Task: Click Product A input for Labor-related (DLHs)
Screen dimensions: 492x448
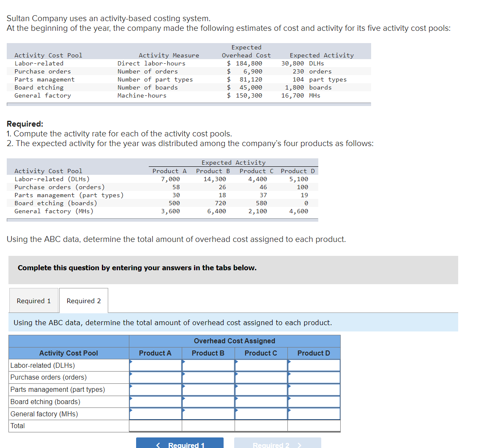Action: (156, 365)
